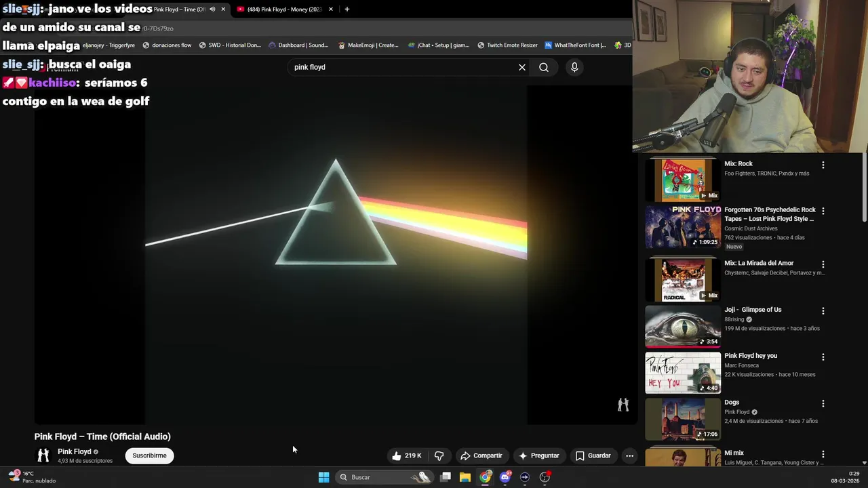Play the Pink Floyd hey you thumbnail
This screenshot has width=868, height=488.
coord(683,372)
